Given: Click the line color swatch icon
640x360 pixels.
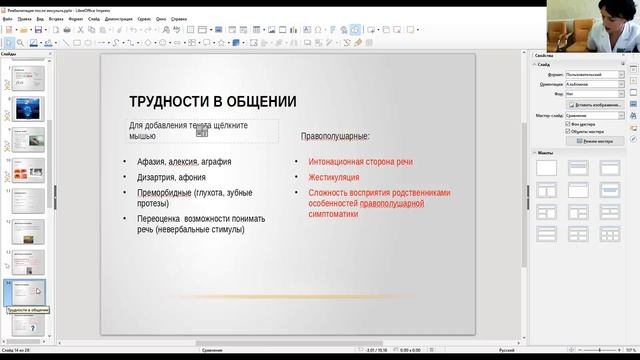Looking at the screenshot, I should coord(33,43).
